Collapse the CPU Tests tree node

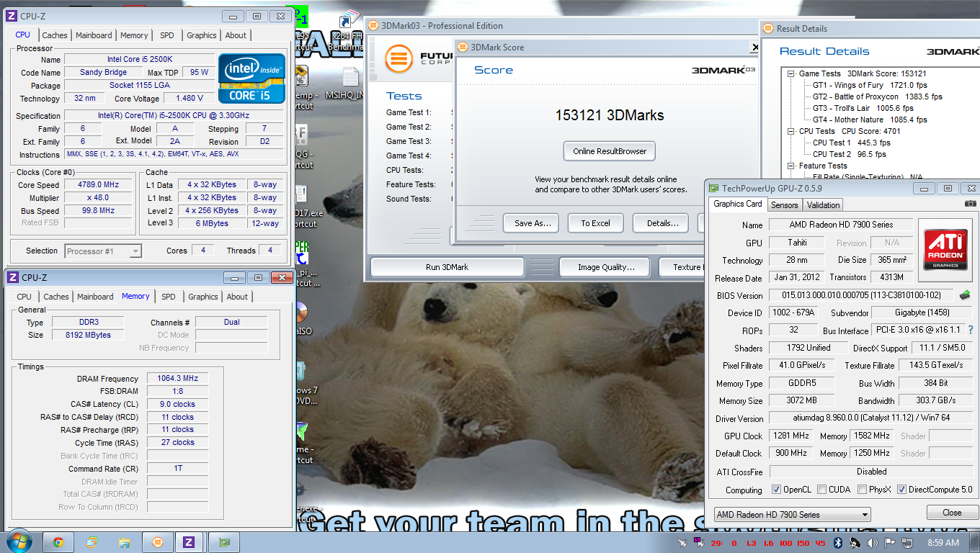791,131
